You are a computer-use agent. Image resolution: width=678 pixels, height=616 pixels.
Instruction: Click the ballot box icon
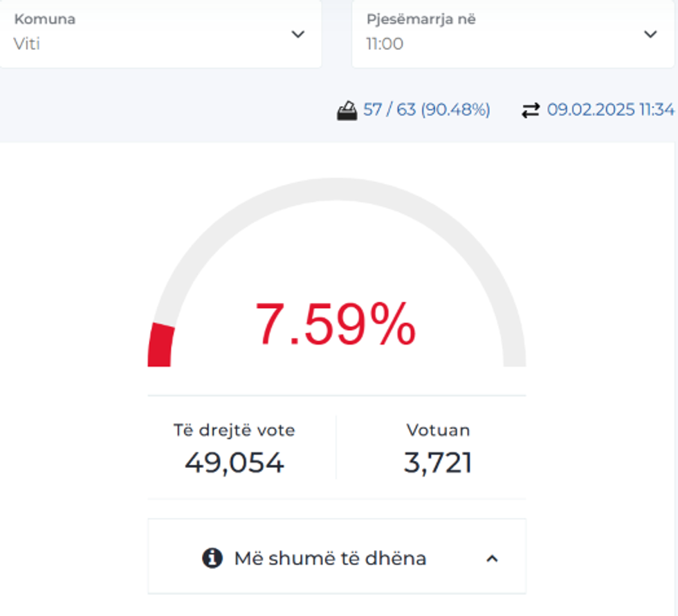pyautogui.click(x=347, y=110)
